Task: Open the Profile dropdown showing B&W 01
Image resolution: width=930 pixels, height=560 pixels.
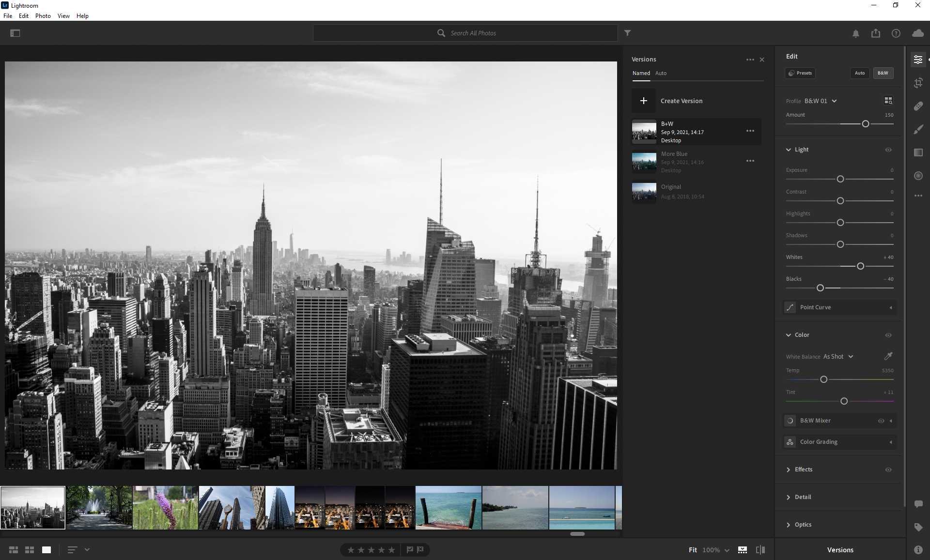Action: coord(820,101)
